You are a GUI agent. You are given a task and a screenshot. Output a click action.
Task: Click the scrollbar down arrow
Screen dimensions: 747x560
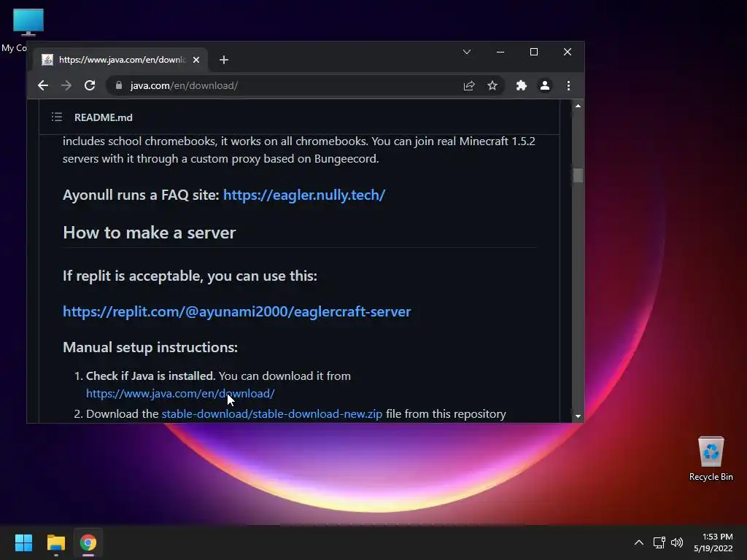click(x=578, y=416)
